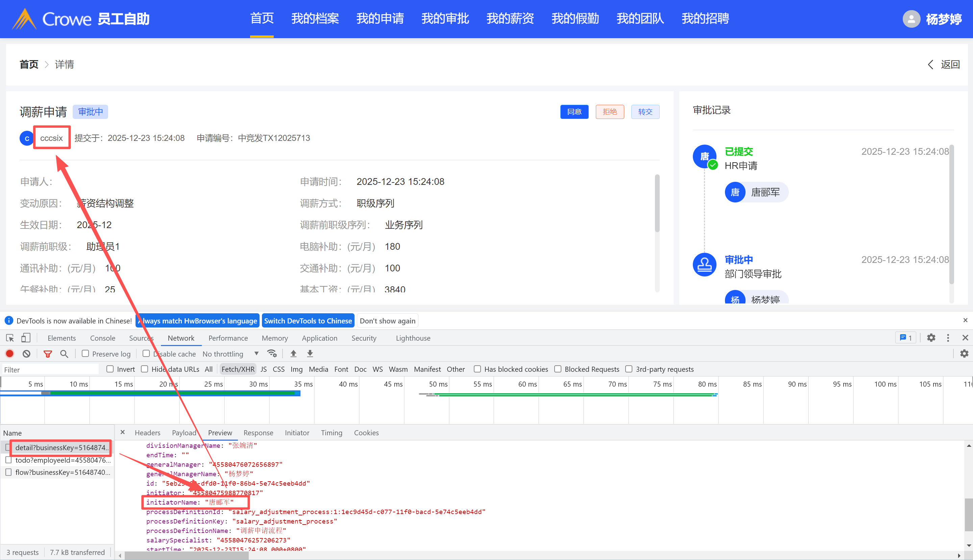Click the preview pane horizontal scrollbar
The height and width of the screenshot is (560, 973).
187,555
